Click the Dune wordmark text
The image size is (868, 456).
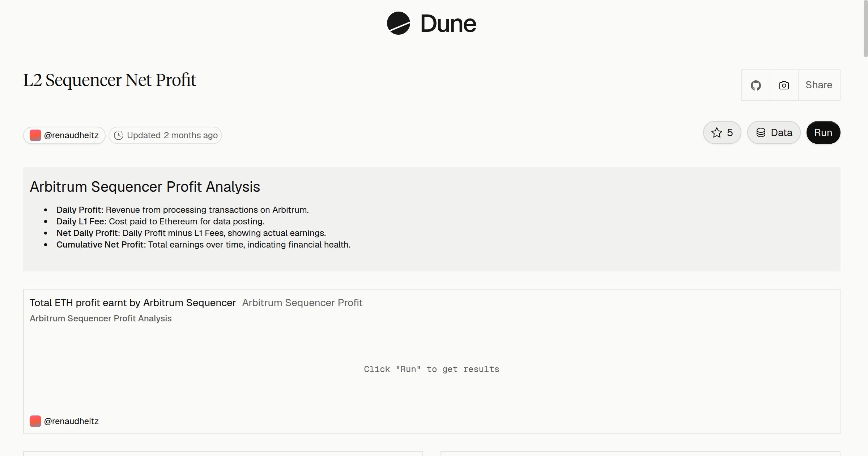pos(448,24)
